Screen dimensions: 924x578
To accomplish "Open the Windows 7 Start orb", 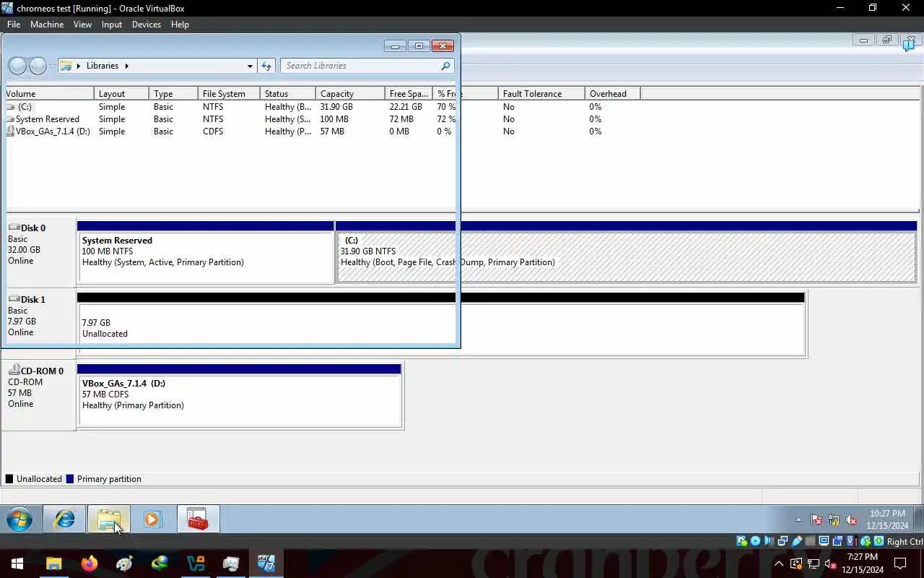I will click(19, 519).
